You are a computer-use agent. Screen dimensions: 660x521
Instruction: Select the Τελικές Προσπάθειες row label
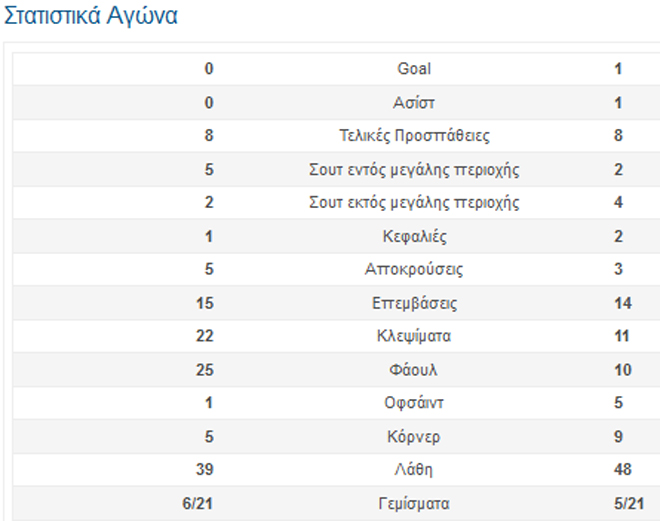point(414,136)
